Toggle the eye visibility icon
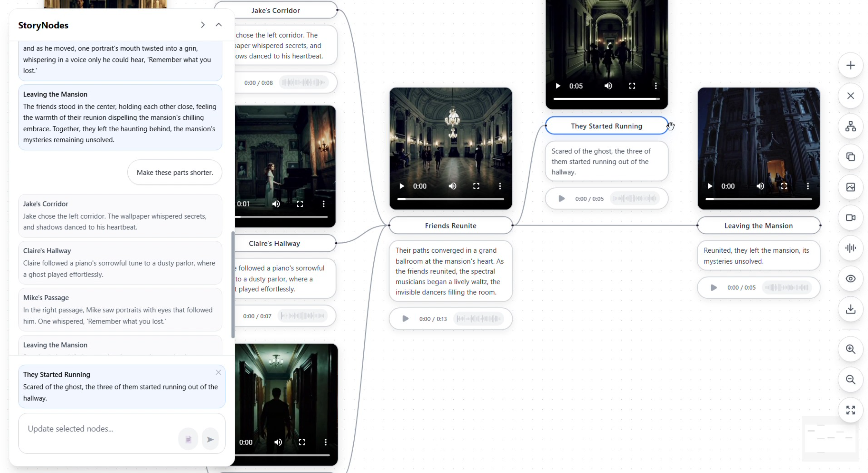The image size is (868, 473). [x=850, y=279]
